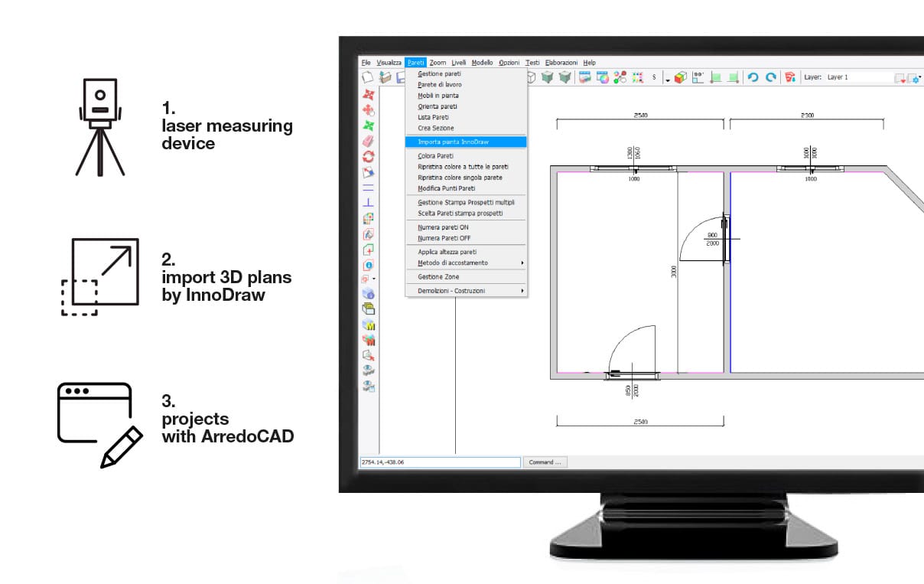This screenshot has width=924, height=584.
Task: Choose Gestione Stampa Prospetti multipli
Action: 466,202
